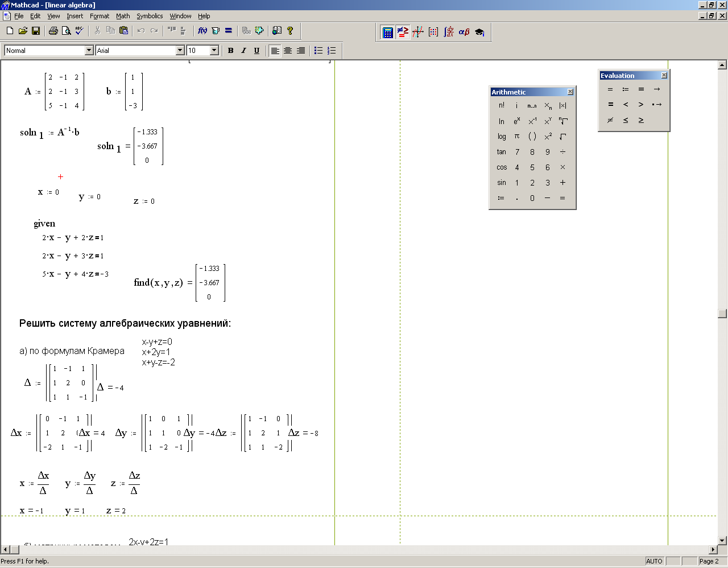Click the square root button in Arithmetic palette

[562, 137]
